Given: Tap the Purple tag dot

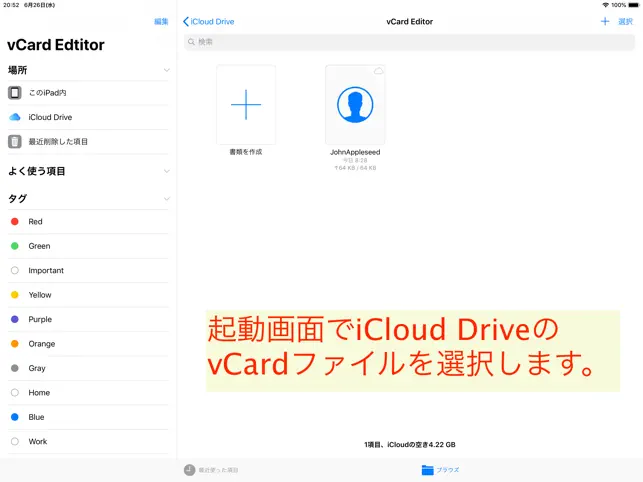Looking at the screenshot, I should pyautogui.click(x=15, y=319).
